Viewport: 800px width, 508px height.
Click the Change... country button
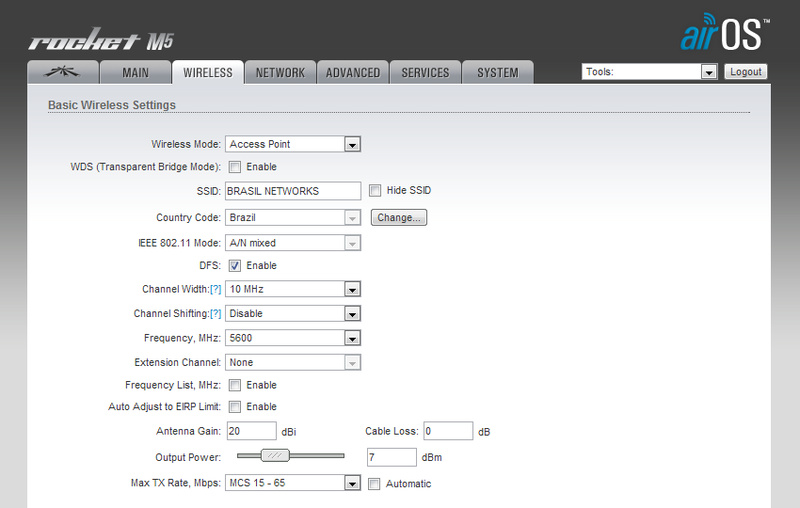click(x=398, y=217)
